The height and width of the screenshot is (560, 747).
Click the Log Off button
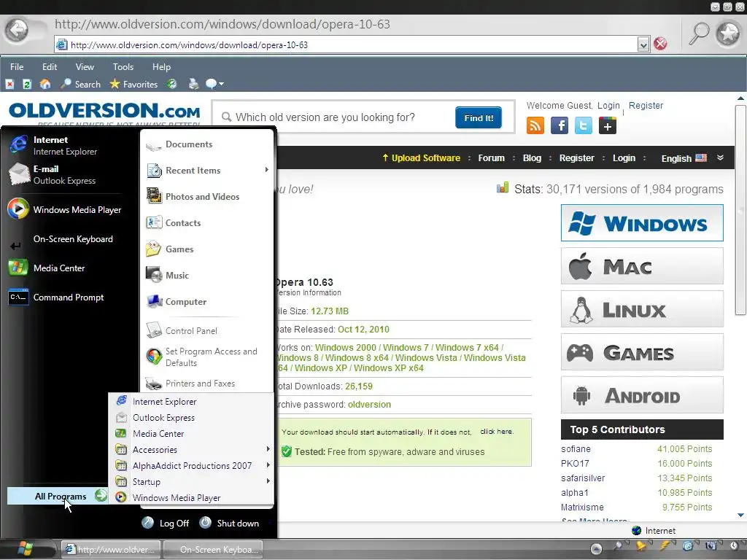click(166, 523)
